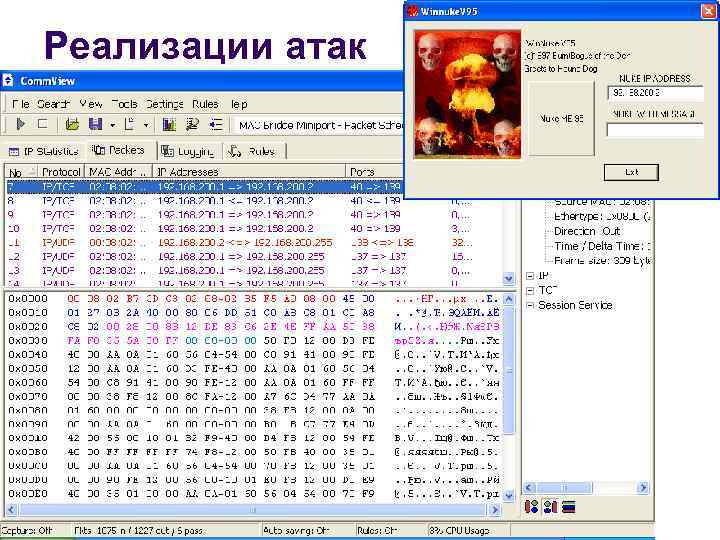
Task: Select the Ethertype tree entry
Action: 602,216
